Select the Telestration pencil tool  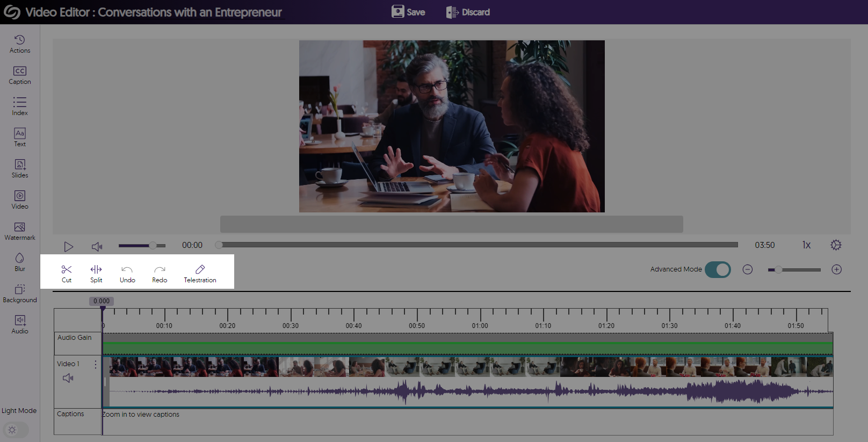(200, 274)
